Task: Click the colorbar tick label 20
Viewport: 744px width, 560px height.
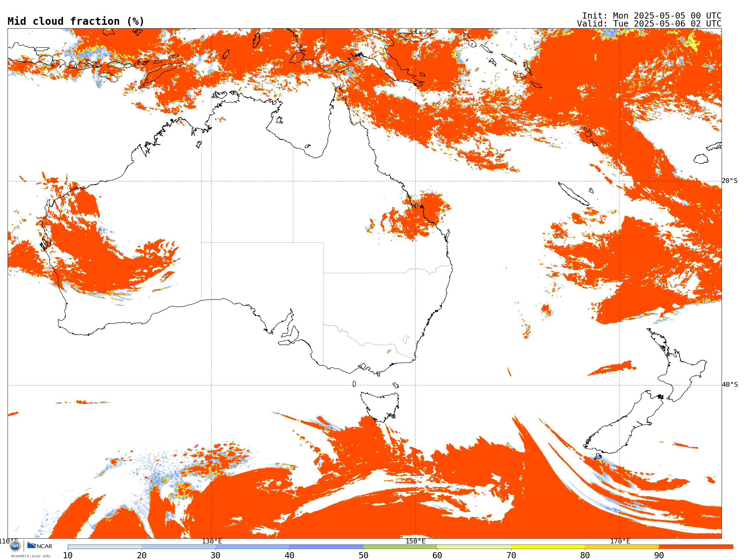Action: [x=142, y=556]
